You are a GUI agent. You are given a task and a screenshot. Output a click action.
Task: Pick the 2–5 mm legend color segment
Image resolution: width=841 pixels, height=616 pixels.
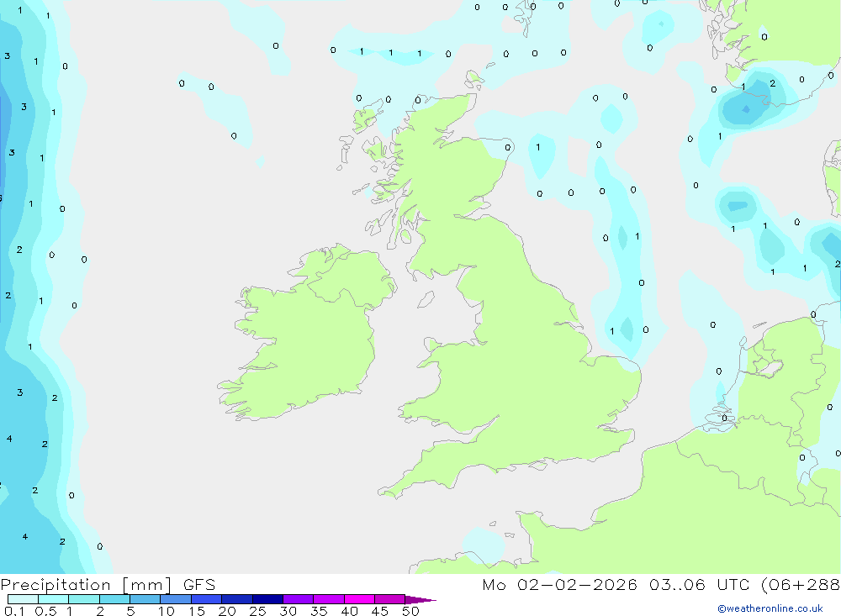[x=114, y=599]
